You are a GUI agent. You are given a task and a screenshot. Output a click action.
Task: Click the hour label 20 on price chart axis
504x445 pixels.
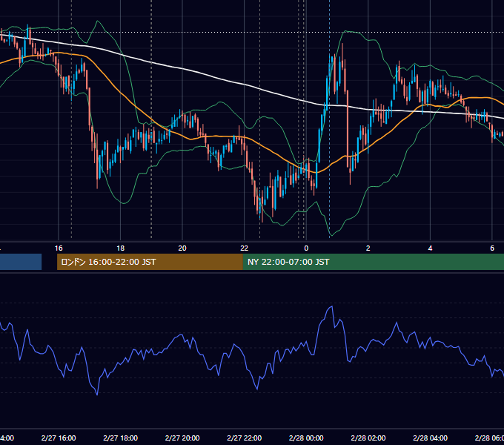182,248
